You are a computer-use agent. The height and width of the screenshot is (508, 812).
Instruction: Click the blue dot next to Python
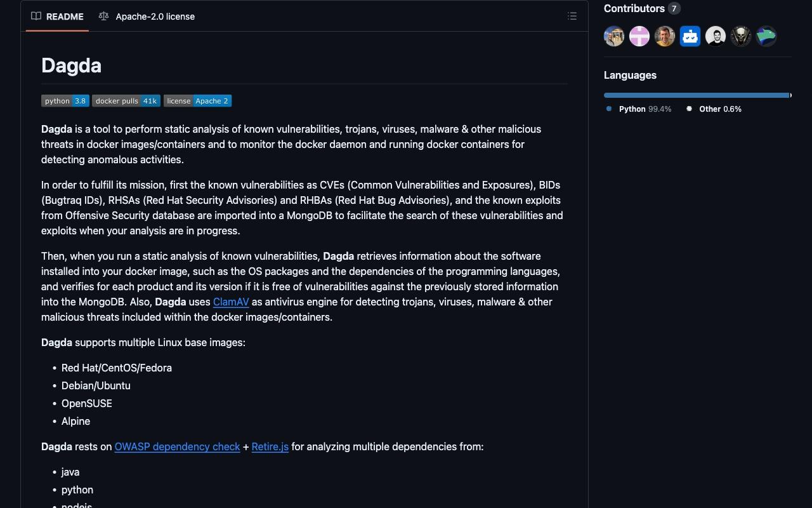(x=609, y=109)
